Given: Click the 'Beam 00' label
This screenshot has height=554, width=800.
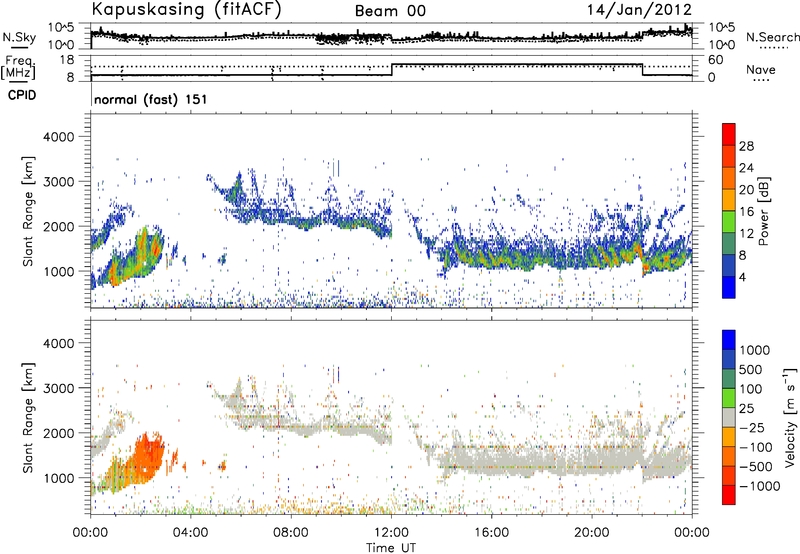Looking at the screenshot, I should [x=390, y=11].
